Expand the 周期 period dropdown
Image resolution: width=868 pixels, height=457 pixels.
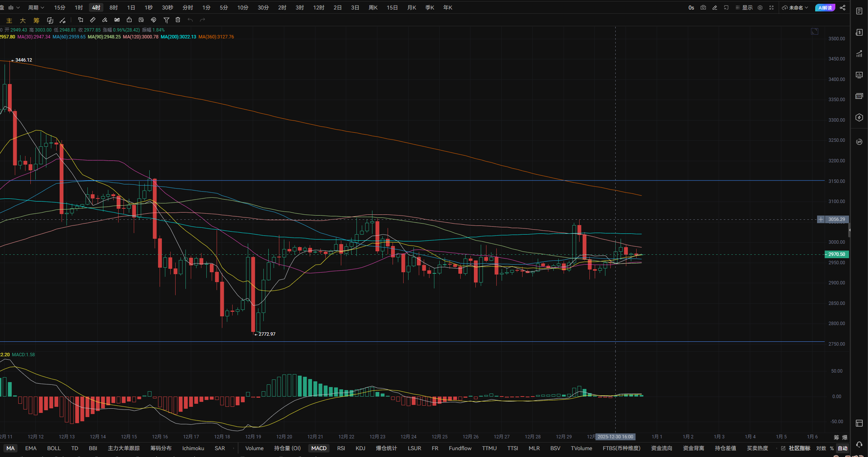pyautogui.click(x=36, y=8)
